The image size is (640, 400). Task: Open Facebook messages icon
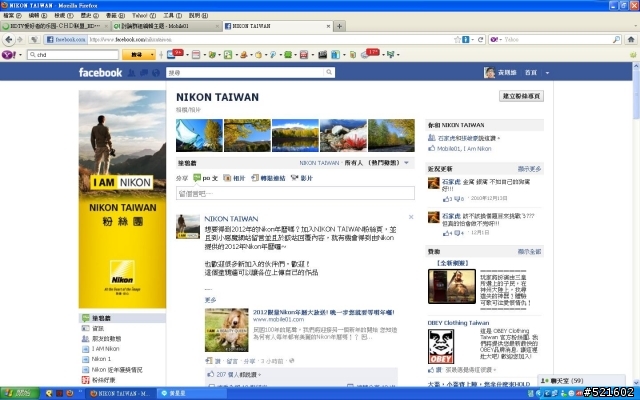(x=144, y=73)
